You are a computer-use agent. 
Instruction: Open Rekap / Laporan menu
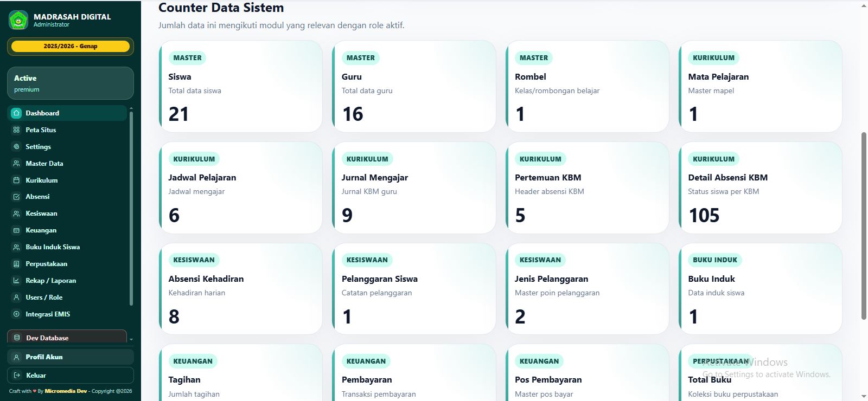click(67, 281)
